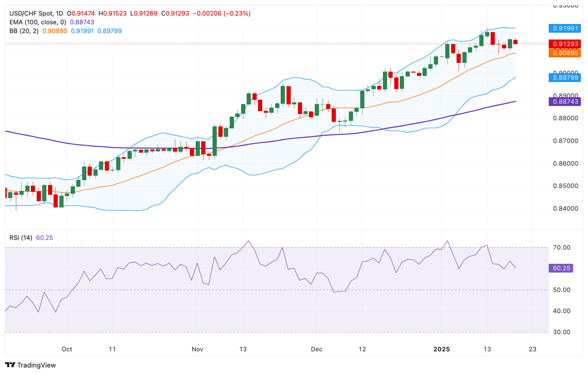
Task: Click the USD/CHF Spot symbol title
Action: [x=36, y=13]
